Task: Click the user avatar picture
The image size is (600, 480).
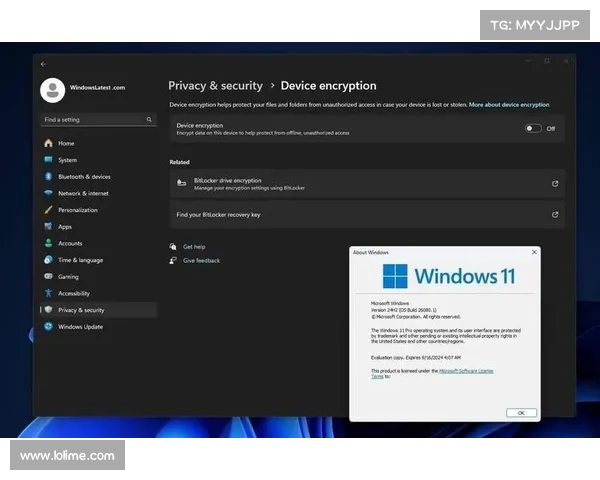Action: [52, 90]
